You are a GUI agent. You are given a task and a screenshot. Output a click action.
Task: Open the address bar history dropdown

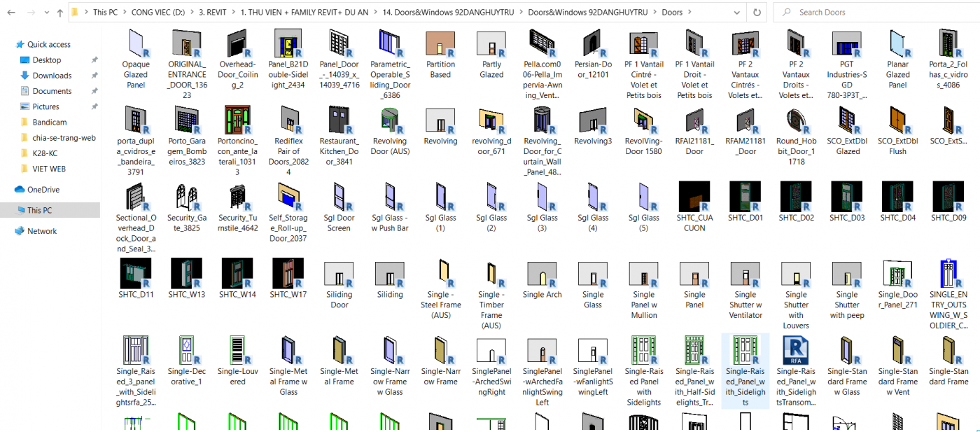click(737, 13)
